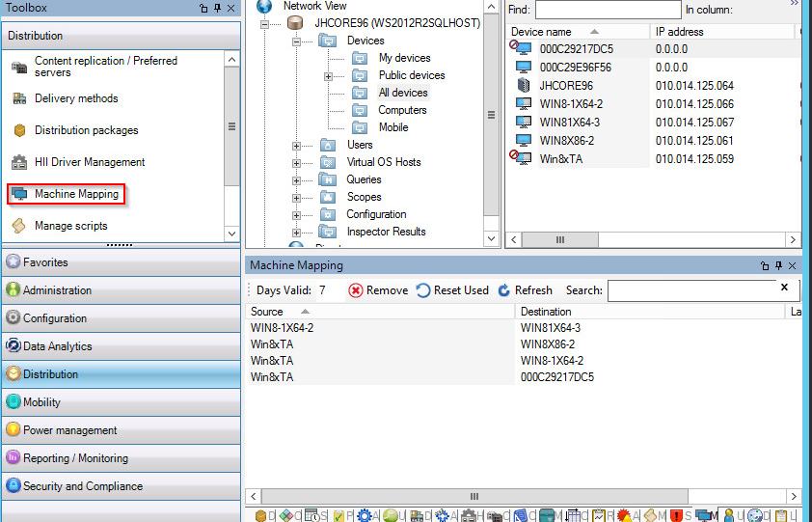Click the Remove button icon
The height and width of the screenshot is (522, 812).
tap(356, 290)
